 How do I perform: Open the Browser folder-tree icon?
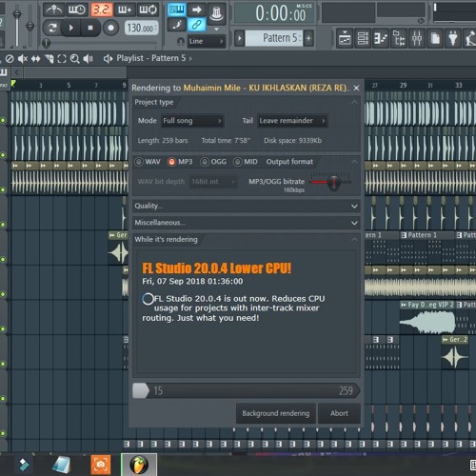(x=399, y=39)
